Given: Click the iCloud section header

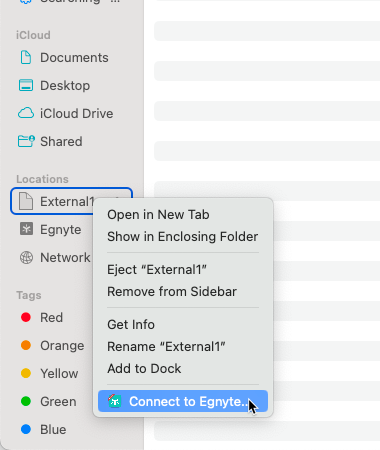Looking at the screenshot, I should click(33, 35).
